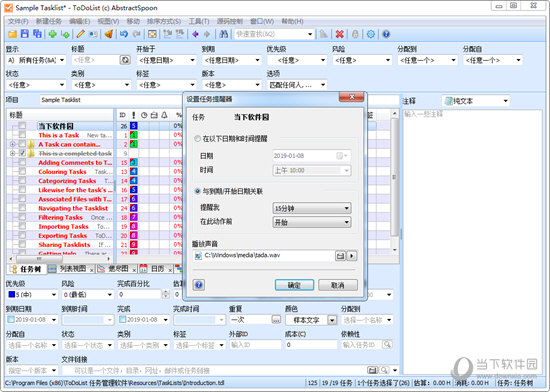Select the remind at specific date radio
Screen dimensions: 550x392
point(197,139)
